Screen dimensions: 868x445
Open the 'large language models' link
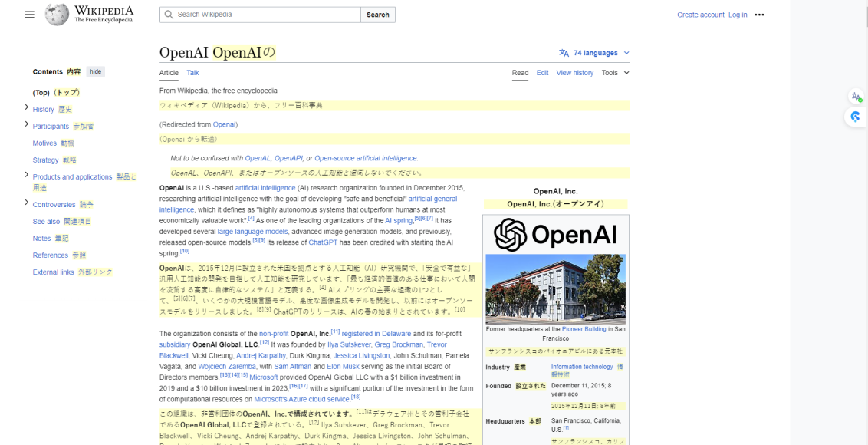coord(252,231)
